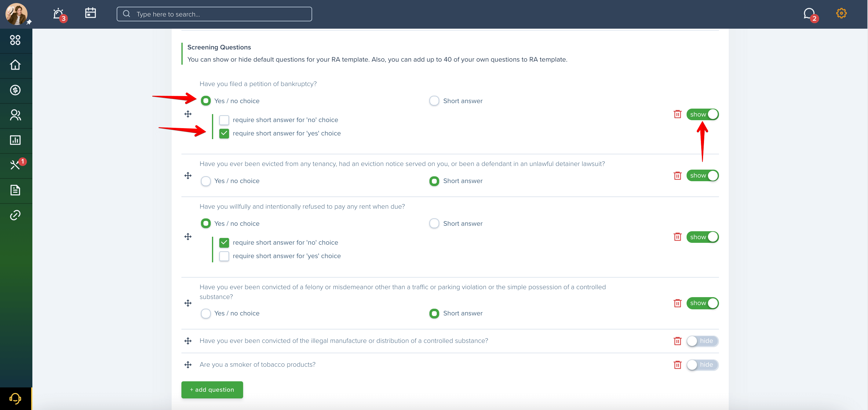
Task: Select Short answer for bankruptcy question
Action: point(434,101)
